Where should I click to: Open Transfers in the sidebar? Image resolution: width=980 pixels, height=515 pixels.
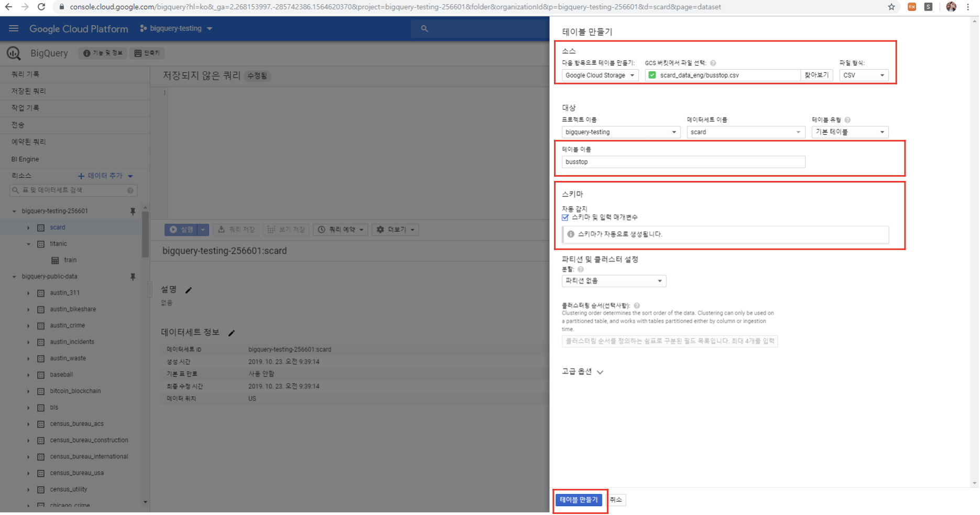coord(18,125)
